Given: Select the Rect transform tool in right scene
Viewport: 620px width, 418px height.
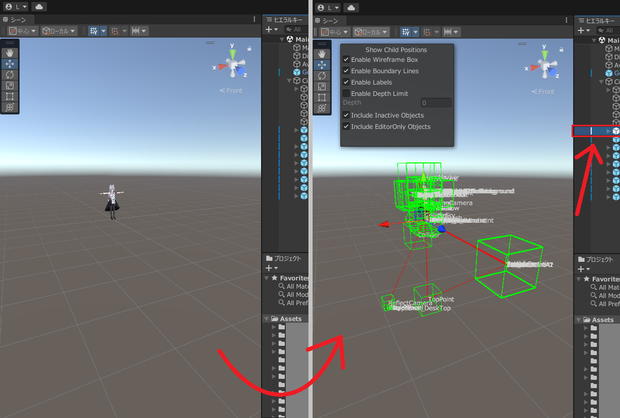Looking at the screenshot, I should [322, 98].
